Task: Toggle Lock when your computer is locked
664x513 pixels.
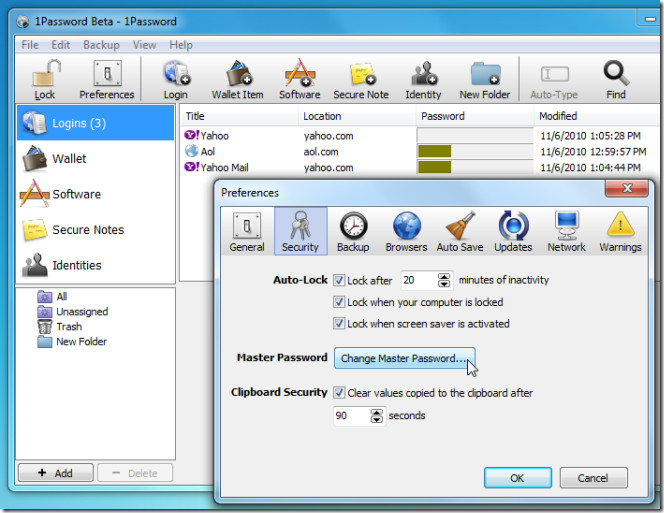Action: pyautogui.click(x=339, y=302)
